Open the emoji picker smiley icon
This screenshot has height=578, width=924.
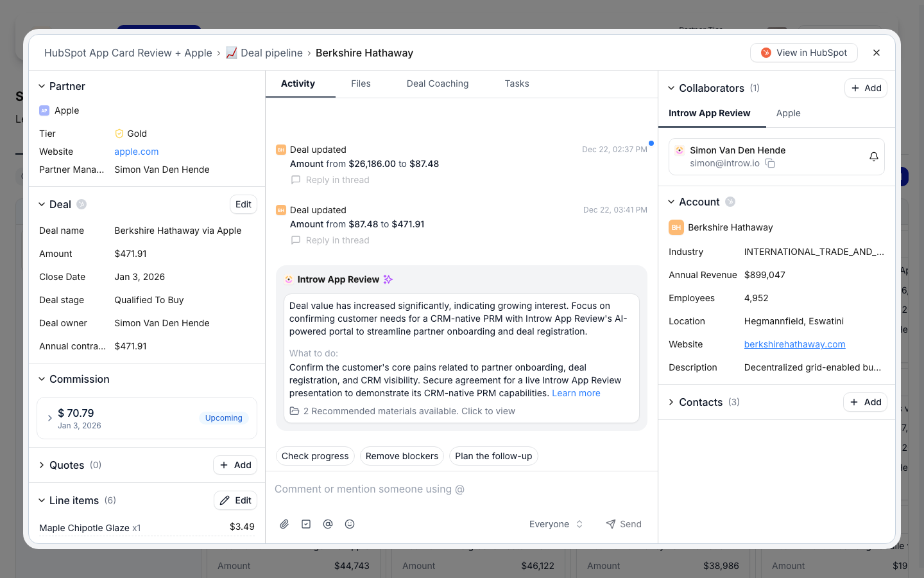350,524
